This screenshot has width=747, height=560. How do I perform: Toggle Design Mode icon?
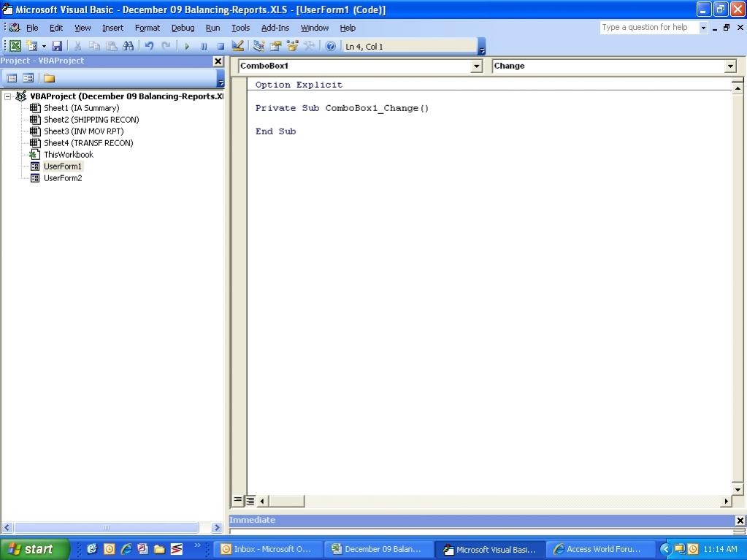pos(237,46)
